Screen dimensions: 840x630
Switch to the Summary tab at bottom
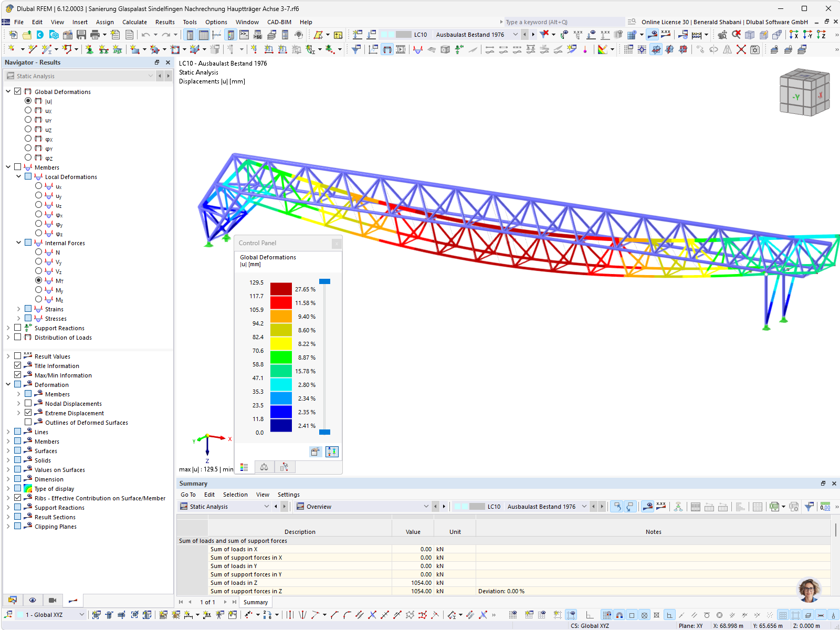(256, 602)
